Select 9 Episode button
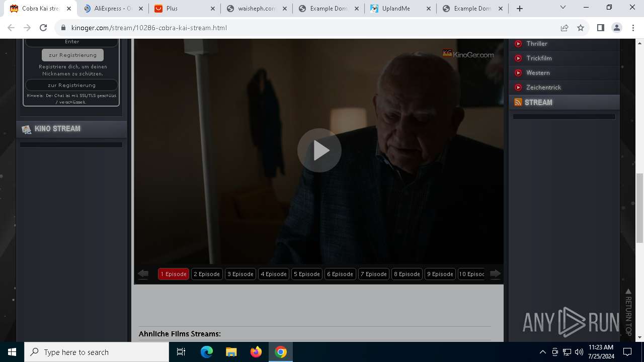 pos(440,274)
